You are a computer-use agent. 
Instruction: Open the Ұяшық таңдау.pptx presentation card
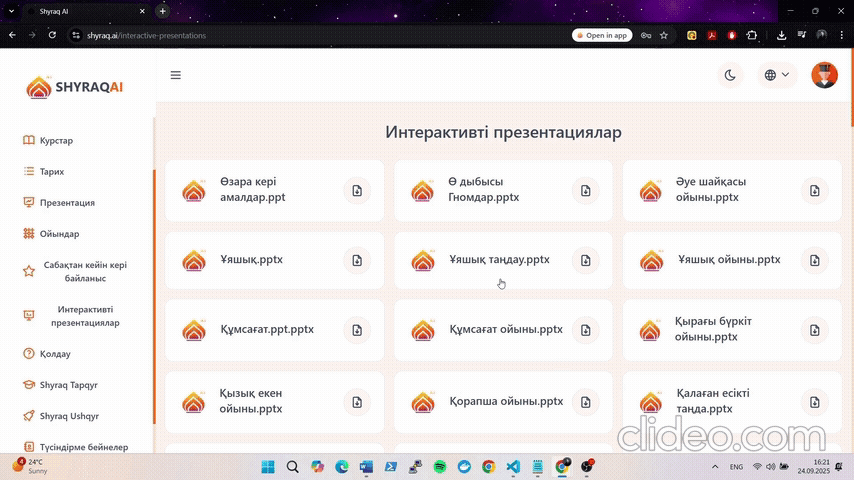click(x=498, y=260)
